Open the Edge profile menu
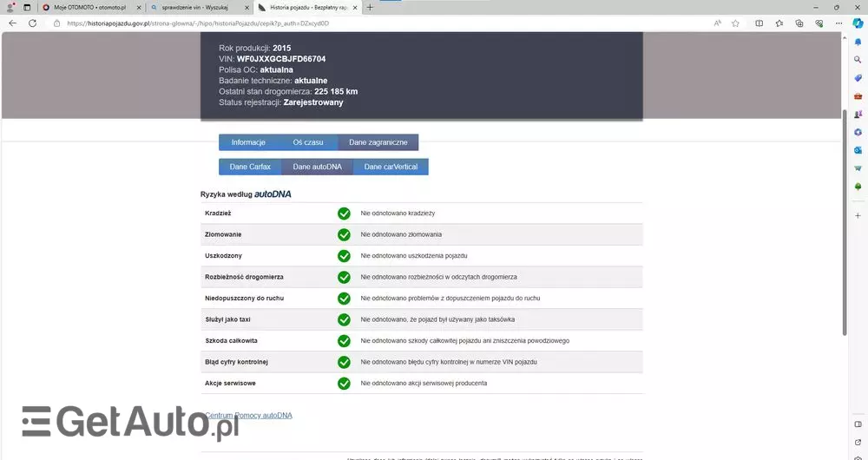The height and width of the screenshot is (460, 868). pyautogui.click(x=10, y=7)
